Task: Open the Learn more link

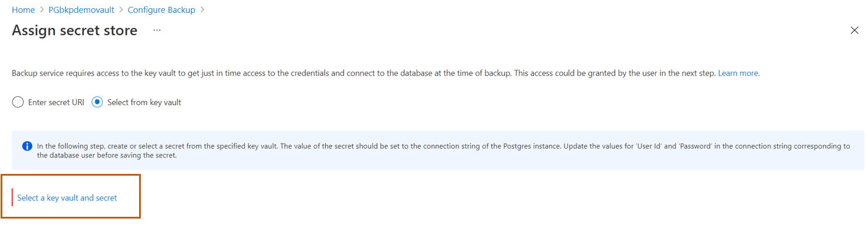Action: pos(738,73)
